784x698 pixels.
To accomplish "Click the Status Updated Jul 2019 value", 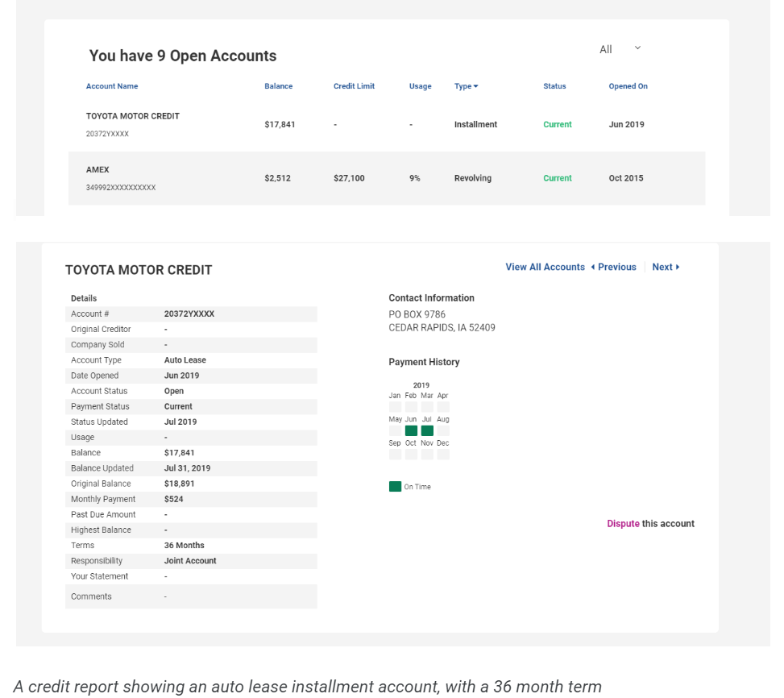I will point(180,422).
